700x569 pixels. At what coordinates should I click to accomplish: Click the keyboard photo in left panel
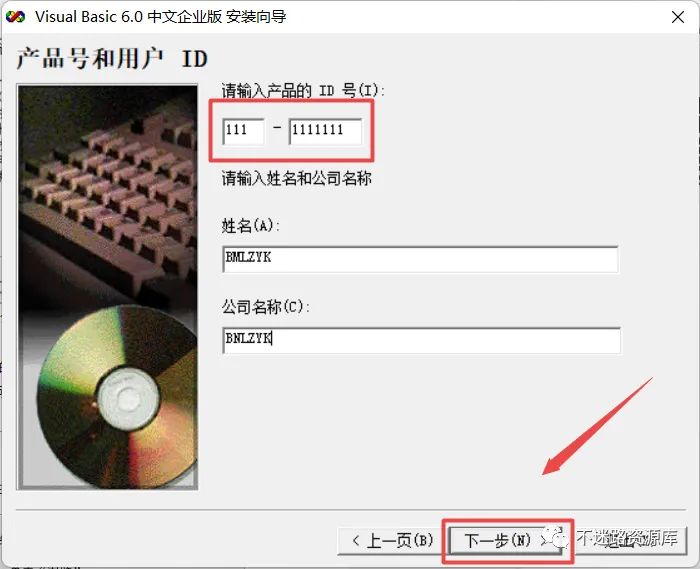pyautogui.click(x=107, y=196)
